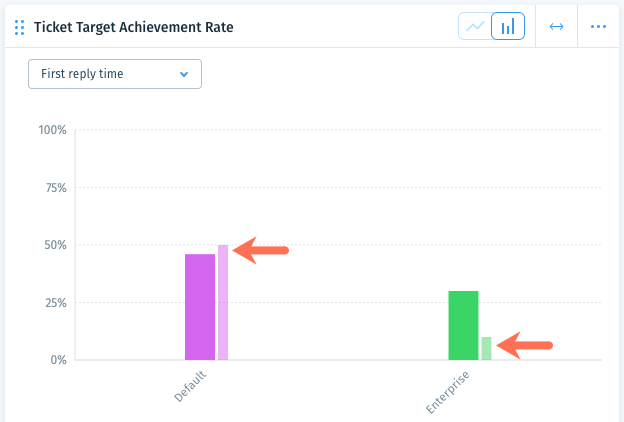Click the 25% axis label
Screen dimensions: 624x422
pos(56,303)
